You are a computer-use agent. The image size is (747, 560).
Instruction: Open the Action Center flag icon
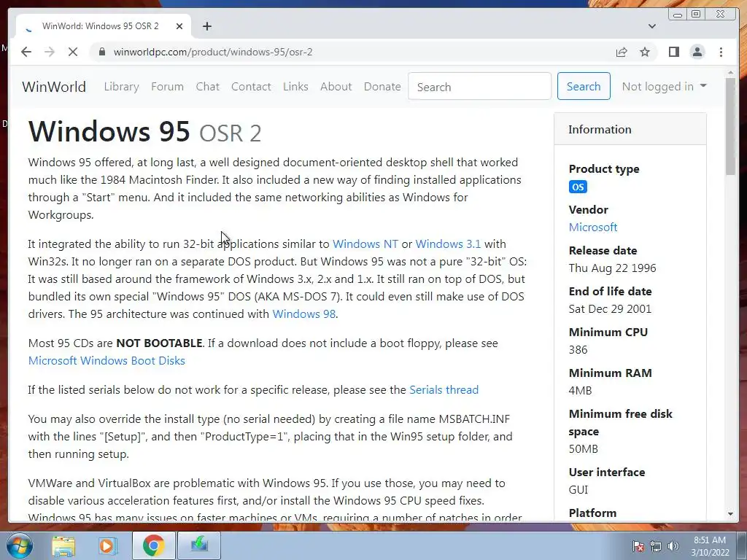pyautogui.click(x=638, y=546)
